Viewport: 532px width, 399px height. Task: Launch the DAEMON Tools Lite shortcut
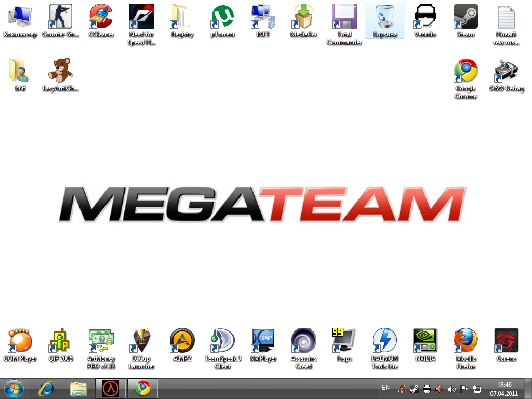(x=385, y=349)
